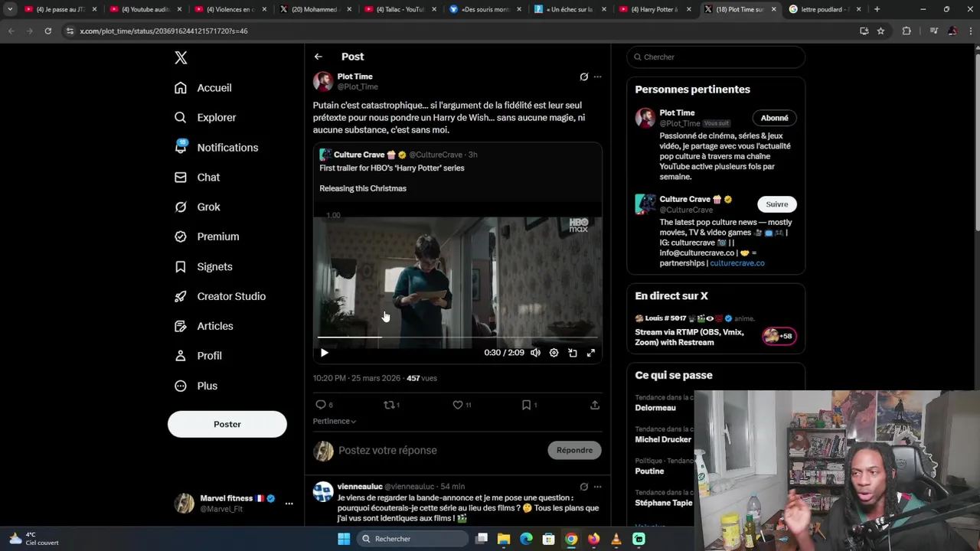
Task: Open the weather widget Ciel couvert
Action: pyautogui.click(x=34, y=540)
